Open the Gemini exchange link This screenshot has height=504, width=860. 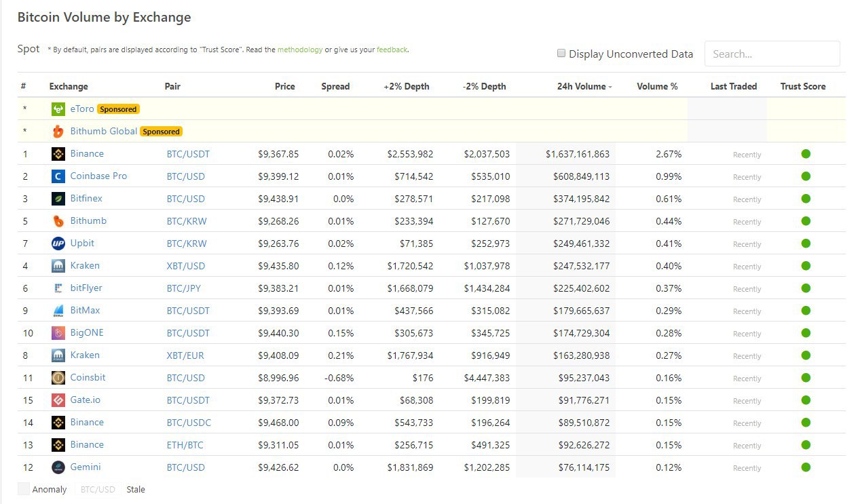(x=86, y=467)
